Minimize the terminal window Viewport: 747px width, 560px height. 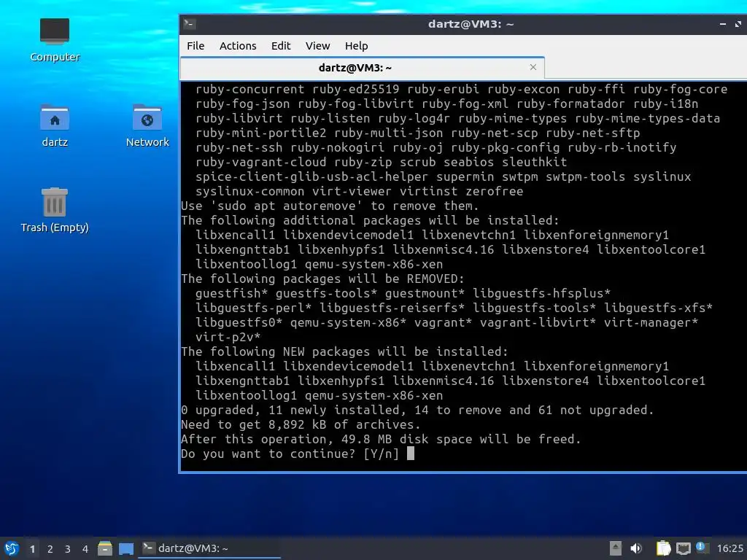pos(723,24)
